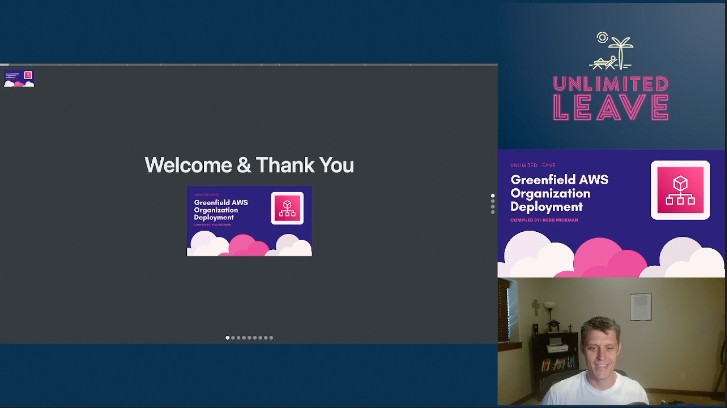Click 'COMPILED BY: ROSS WICKMAN' text on right banner
This screenshot has width=727, height=408.
click(x=544, y=220)
